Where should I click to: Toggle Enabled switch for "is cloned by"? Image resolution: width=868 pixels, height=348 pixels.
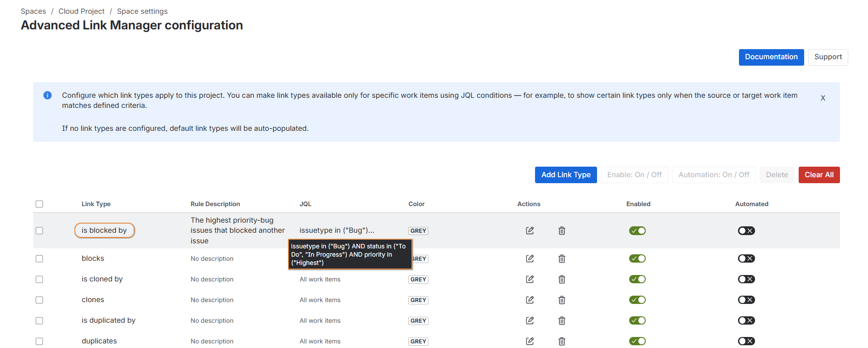pyautogui.click(x=637, y=279)
